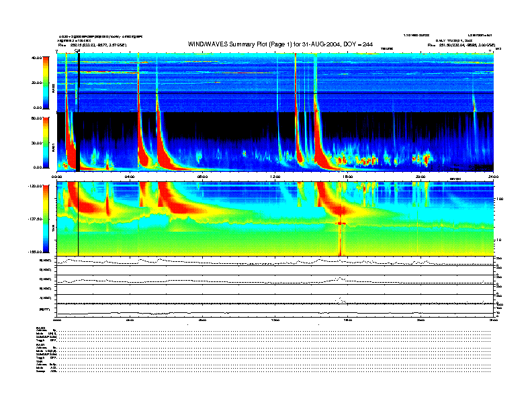
Task: Click the 40.00 label on the RAD2 scale
Action: point(36,58)
